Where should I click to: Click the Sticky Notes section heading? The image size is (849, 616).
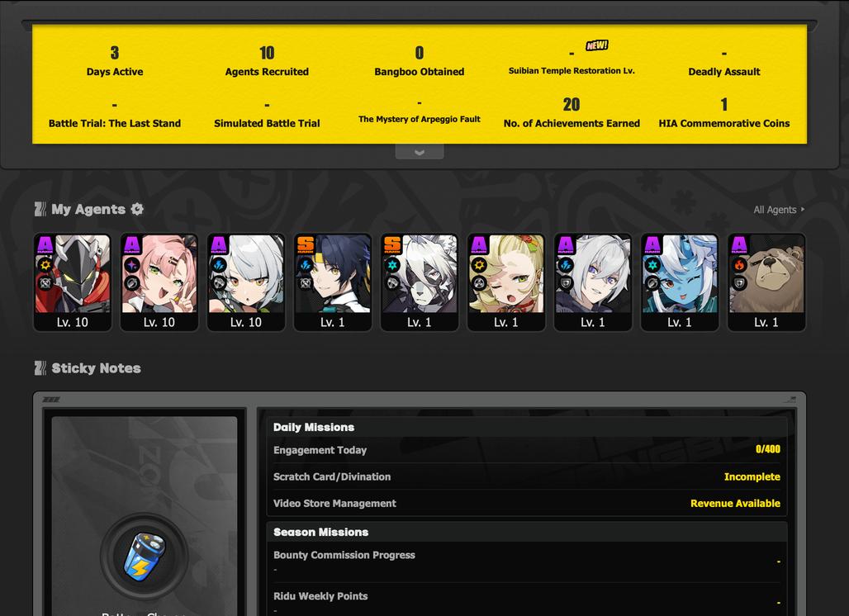[96, 368]
